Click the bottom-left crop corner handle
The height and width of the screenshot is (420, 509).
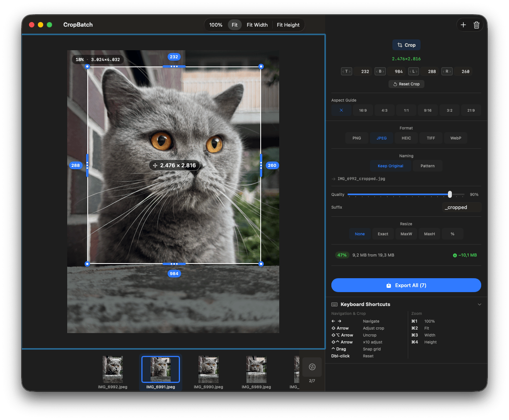pyautogui.click(x=87, y=264)
